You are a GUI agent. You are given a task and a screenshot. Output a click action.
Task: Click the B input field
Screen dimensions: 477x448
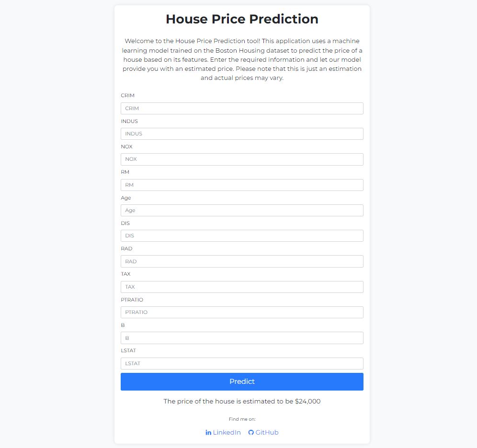[x=242, y=337]
